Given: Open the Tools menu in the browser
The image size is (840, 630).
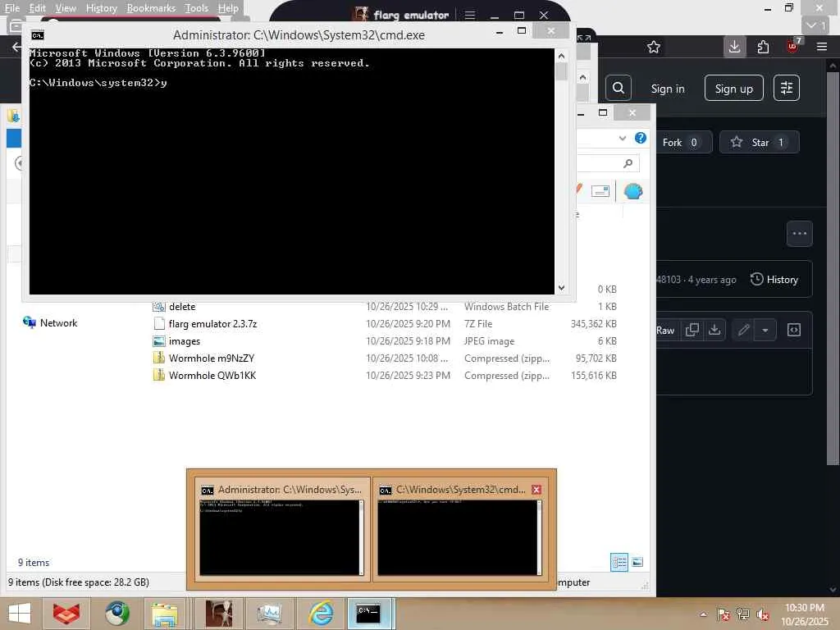Looking at the screenshot, I should 196,8.
